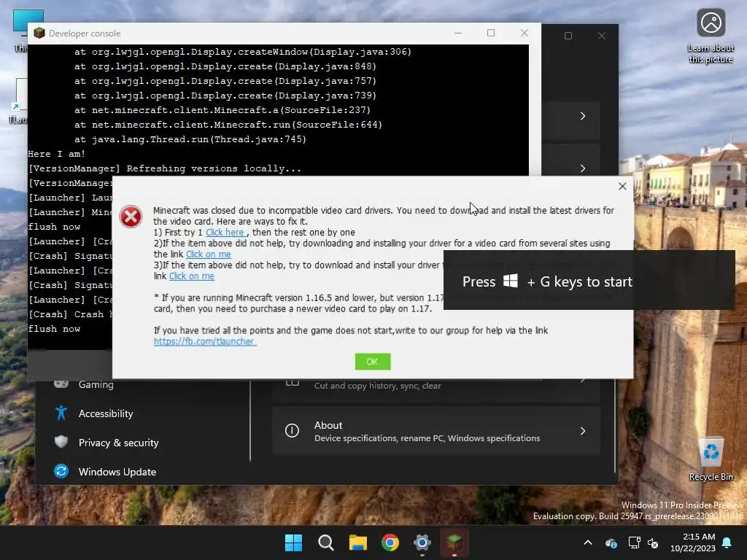Click the Windows Update sync icon

coord(61,472)
